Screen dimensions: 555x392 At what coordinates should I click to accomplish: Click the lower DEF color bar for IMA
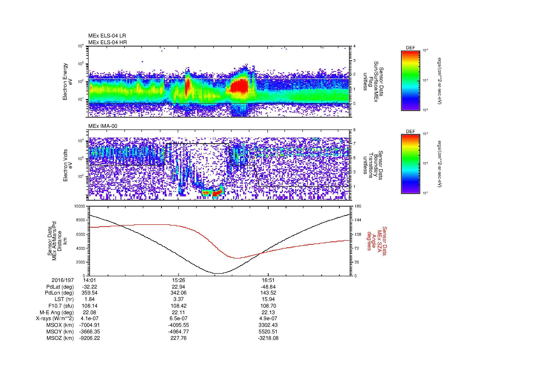[x=410, y=164]
